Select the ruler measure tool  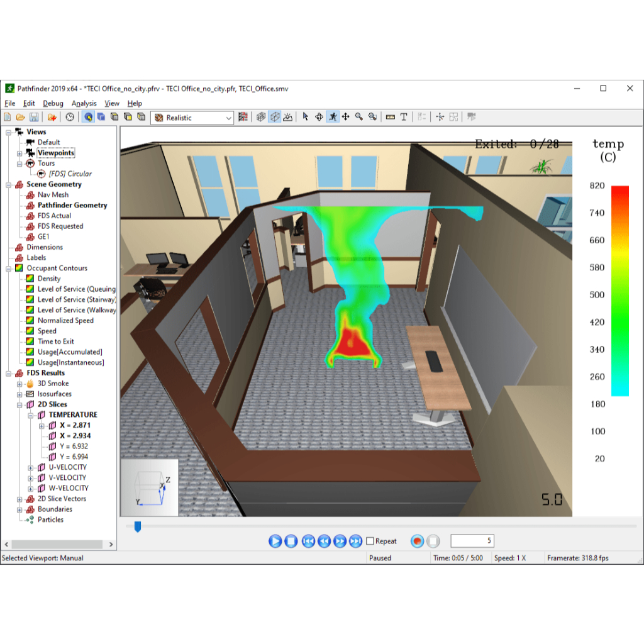pos(390,117)
